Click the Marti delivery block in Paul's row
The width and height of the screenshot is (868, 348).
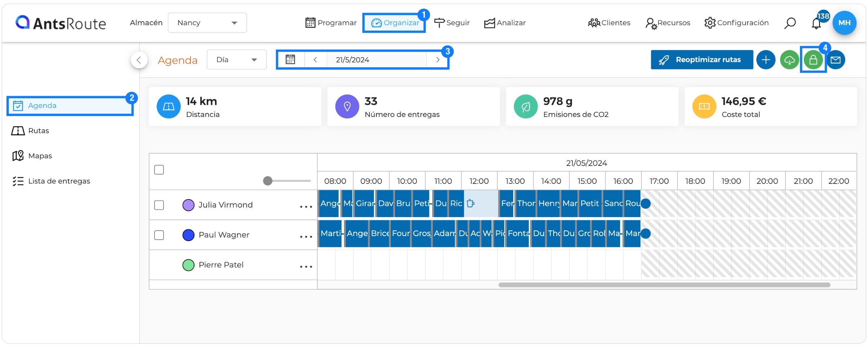(x=330, y=234)
